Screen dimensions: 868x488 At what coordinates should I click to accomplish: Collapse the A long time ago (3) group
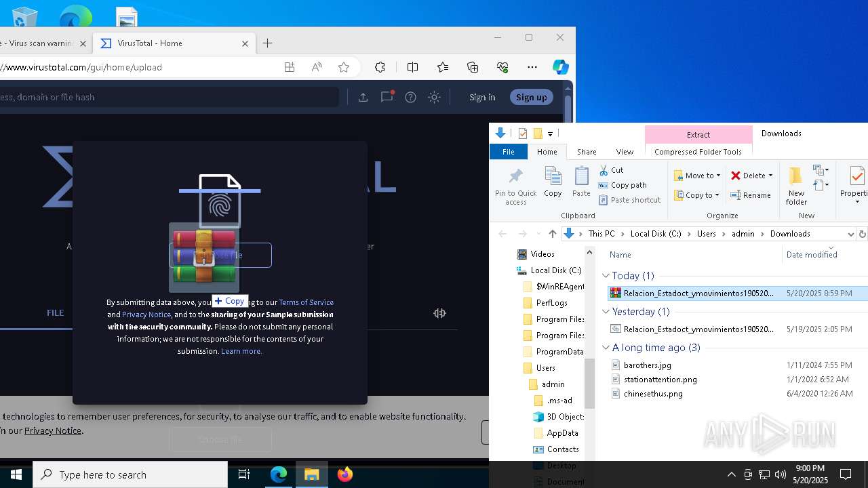click(606, 348)
